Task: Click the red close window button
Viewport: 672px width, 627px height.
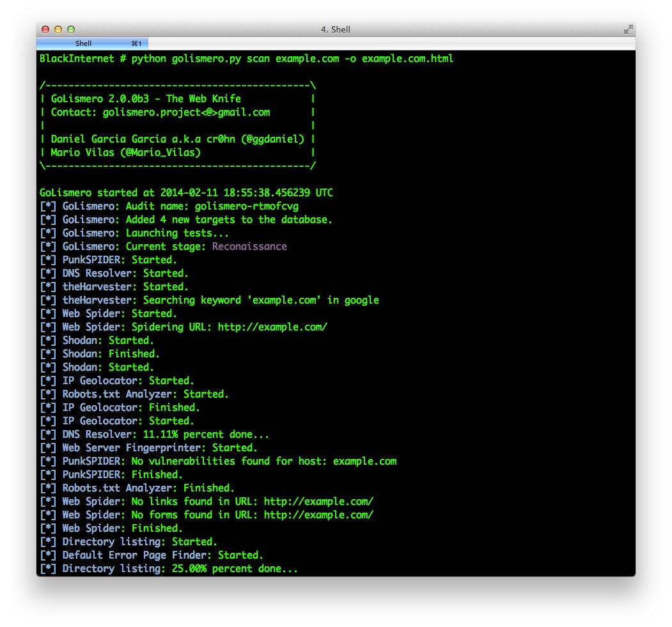Action: point(45,29)
